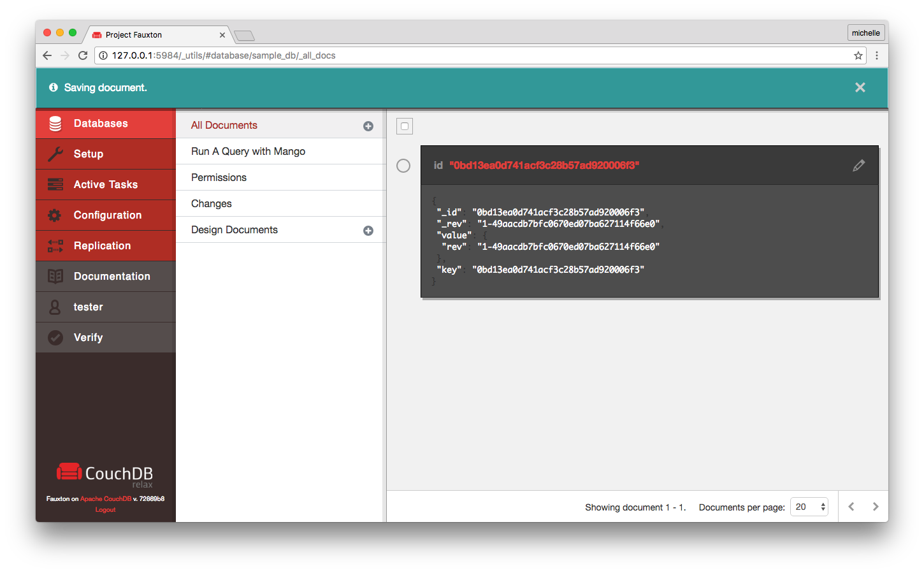Select All Documents in sidebar
924x573 pixels.
(224, 126)
